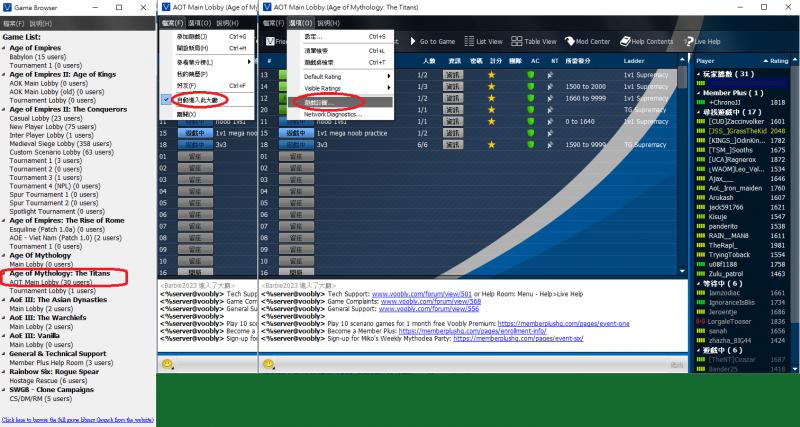This screenshot has height=427, width=800.
Task: Select AOT Main Lobby (30 users) in Game Browser
Action: click(51, 282)
